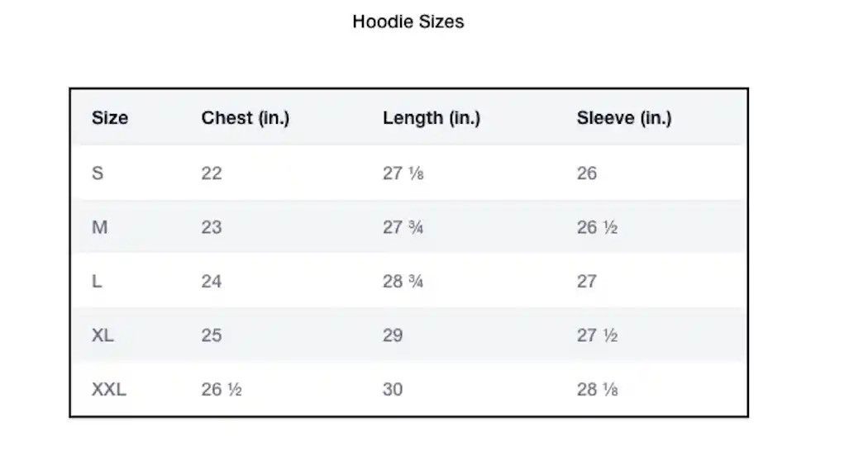Image resolution: width=868 pixels, height=451 pixels.
Task: Select the sleeve value 27 for size L
Action: point(587,281)
